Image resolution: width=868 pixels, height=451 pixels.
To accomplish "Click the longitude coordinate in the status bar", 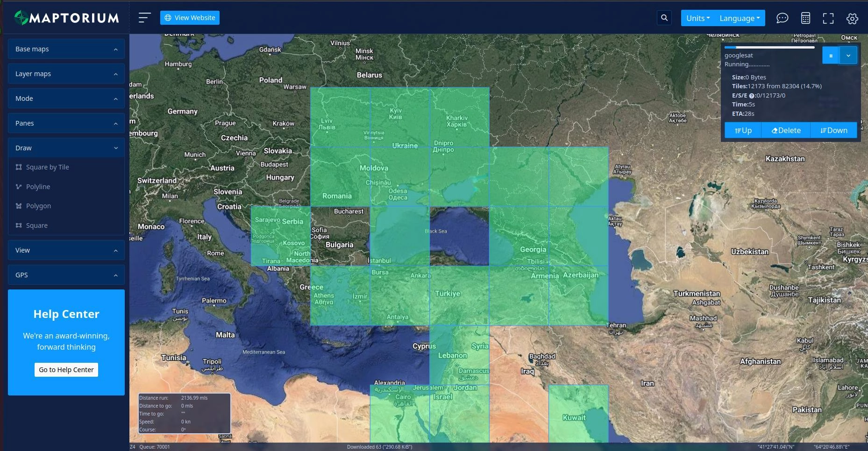I will (x=832, y=447).
